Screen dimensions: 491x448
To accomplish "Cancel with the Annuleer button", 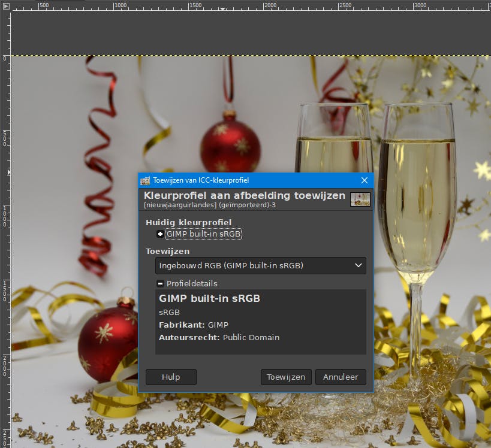I will pyautogui.click(x=341, y=377).
